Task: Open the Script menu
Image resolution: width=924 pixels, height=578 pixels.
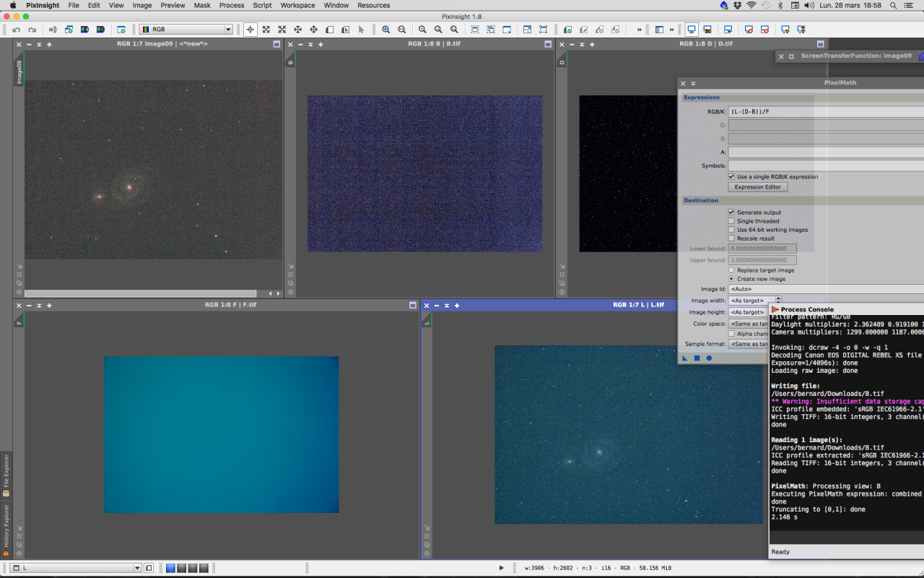Action: (262, 5)
